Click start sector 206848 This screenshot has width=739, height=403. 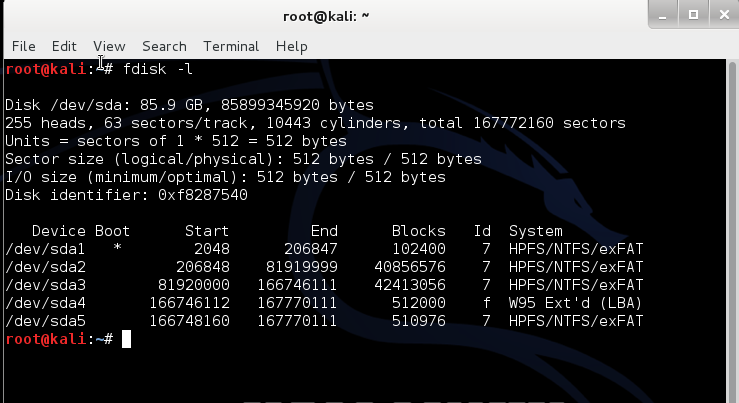tap(203, 267)
